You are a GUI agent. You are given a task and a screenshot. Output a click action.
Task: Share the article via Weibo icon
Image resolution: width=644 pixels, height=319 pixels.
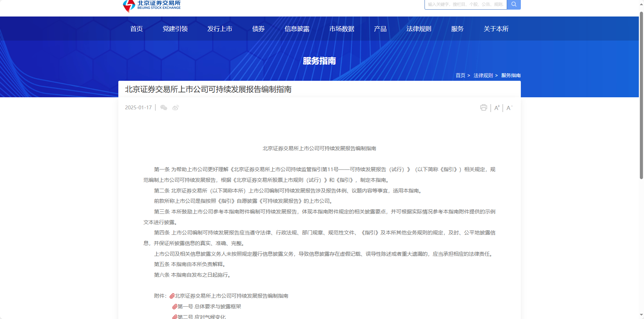pyautogui.click(x=175, y=108)
